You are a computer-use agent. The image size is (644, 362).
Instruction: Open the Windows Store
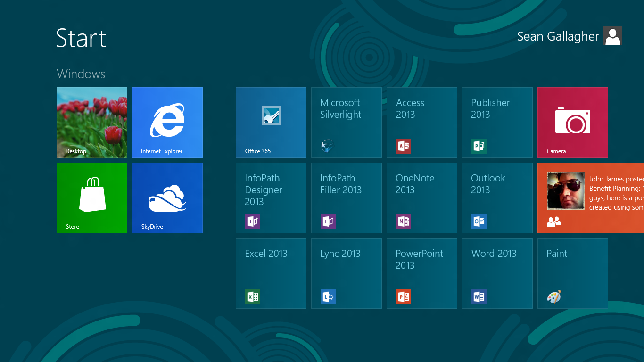pyautogui.click(x=91, y=198)
